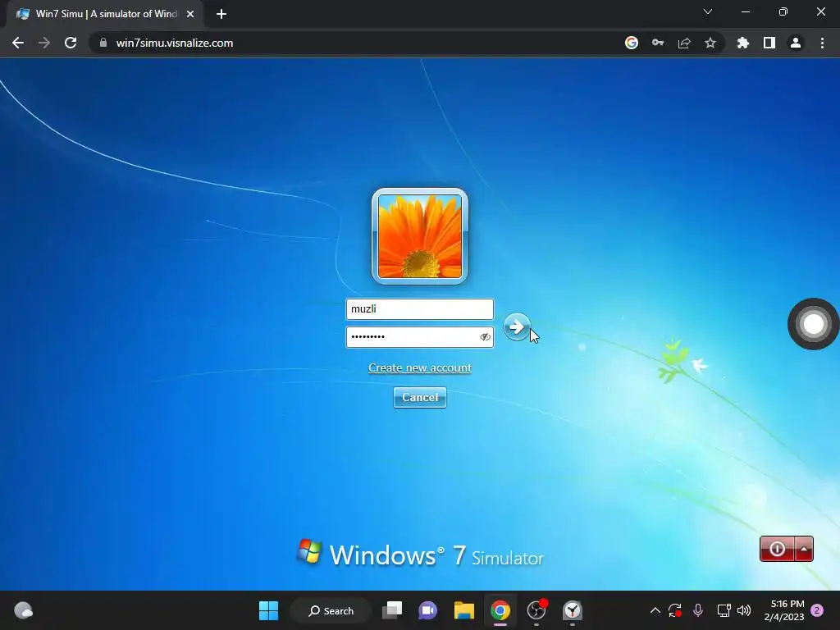Open notifications badge showing 2

tap(816, 610)
